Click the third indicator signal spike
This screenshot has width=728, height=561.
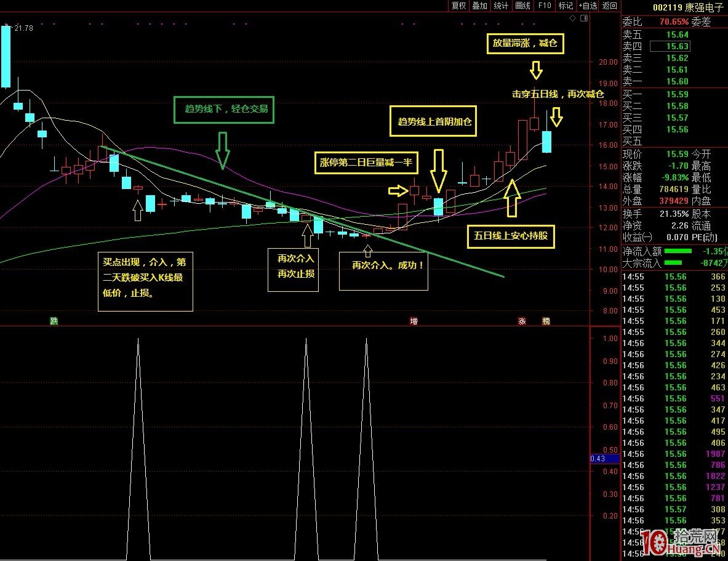point(366,448)
